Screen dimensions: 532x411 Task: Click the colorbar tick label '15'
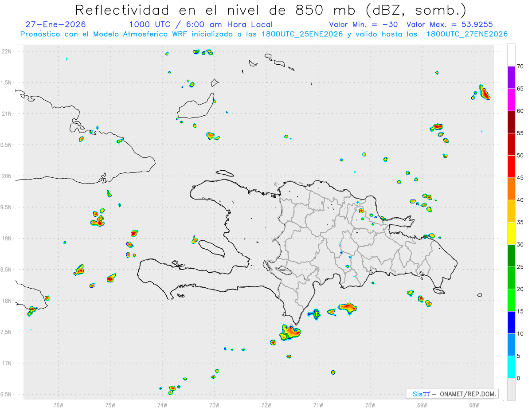pyautogui.click(x=520, y=311)
